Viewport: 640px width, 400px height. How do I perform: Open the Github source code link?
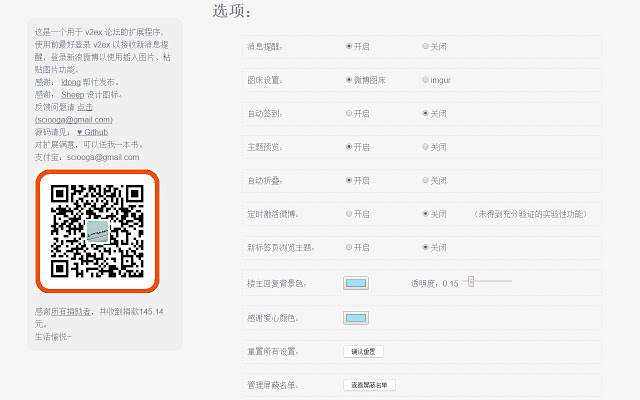coord(92,132)
